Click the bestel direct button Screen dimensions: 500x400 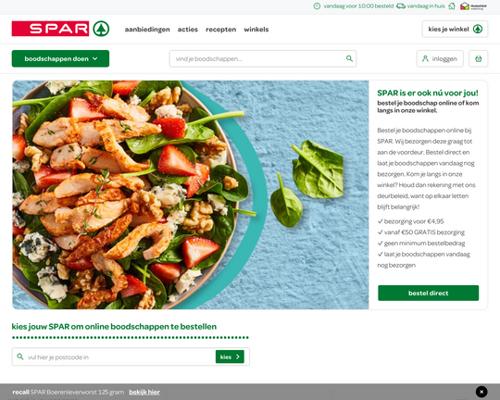428,293
